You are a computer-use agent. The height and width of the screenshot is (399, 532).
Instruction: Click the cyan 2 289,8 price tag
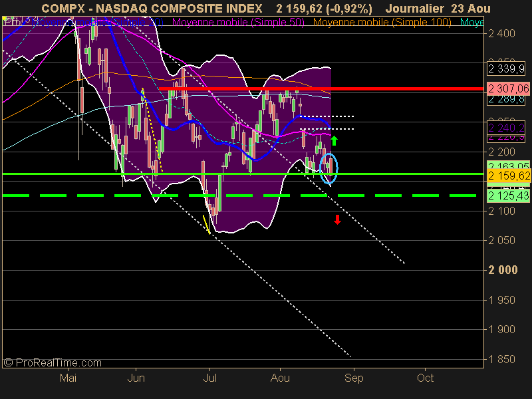tap(506, 100)
